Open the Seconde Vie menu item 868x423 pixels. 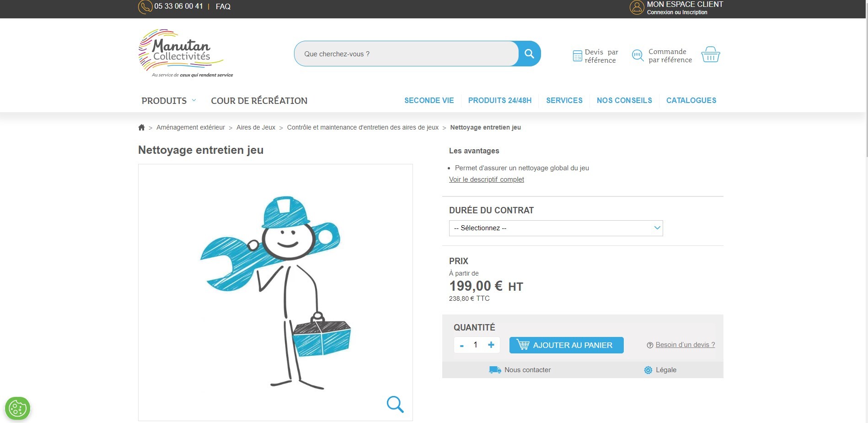(x=429, y=100)
